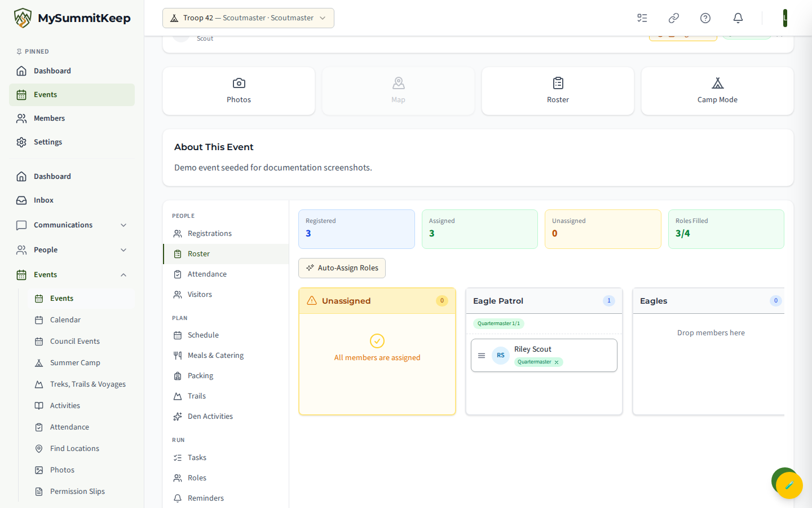Open Tasks in the Run section
Screen dimensions: 812x508
coord(226,458)
